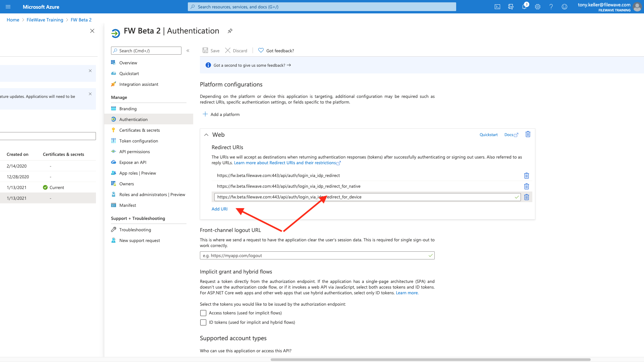
Task: Go to FW Beta 2 breadcrumb
Action: [x=81, y=20]
